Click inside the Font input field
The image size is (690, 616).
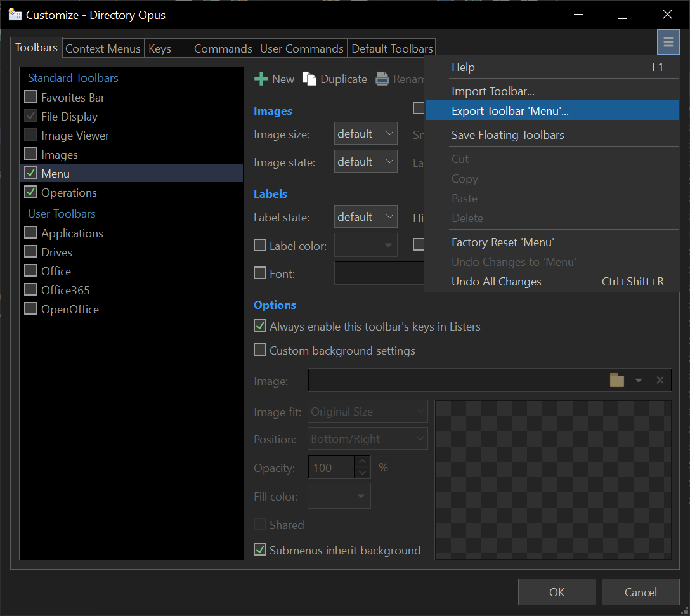(379, 273)
